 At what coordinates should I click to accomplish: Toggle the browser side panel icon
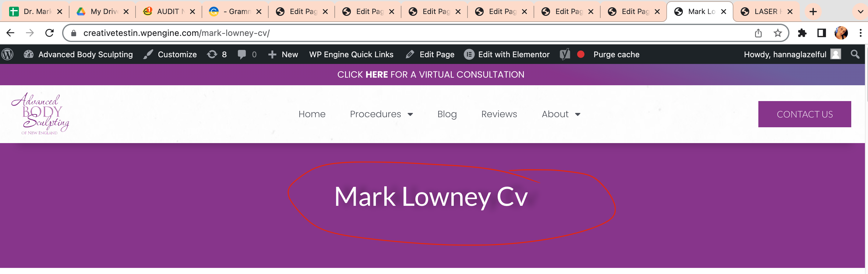pyautogui.click(x=822, y=33)
